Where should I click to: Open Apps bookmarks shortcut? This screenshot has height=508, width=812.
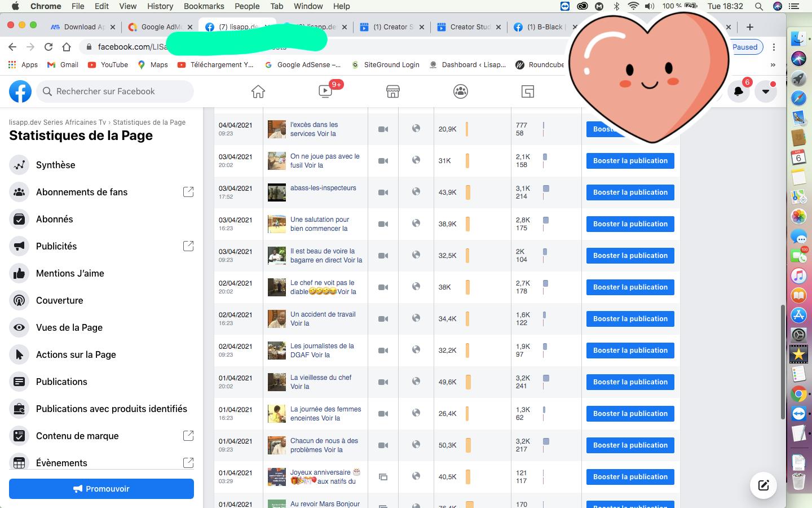(23, 65)
